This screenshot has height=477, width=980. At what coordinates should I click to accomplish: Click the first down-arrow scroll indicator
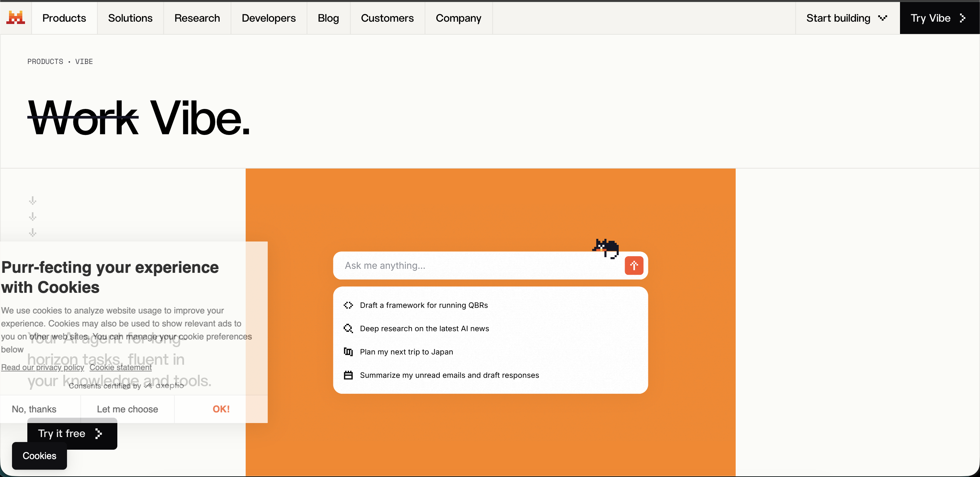(33, 201)
